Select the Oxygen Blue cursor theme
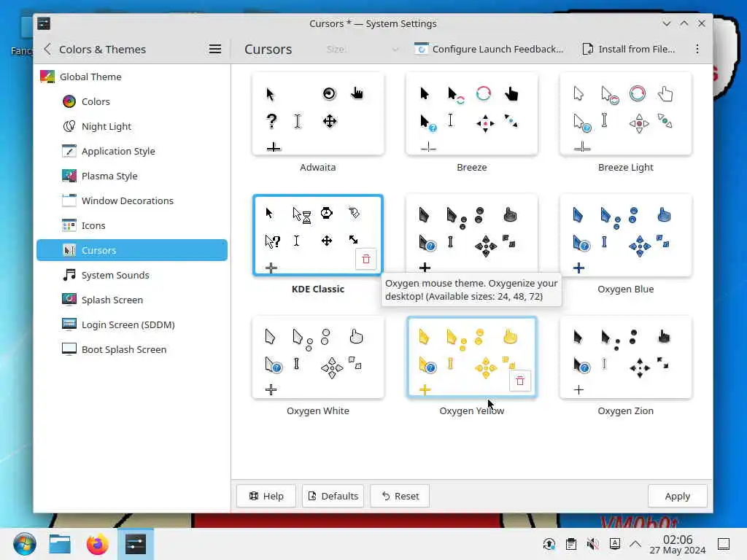Image resolution: width=747 pixels, height=560 pixels. (625, 236)
